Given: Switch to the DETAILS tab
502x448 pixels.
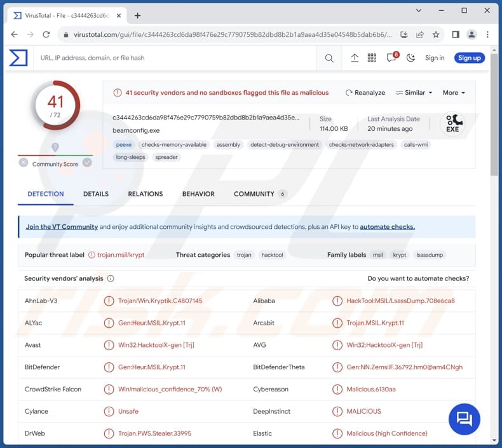Looking at the screenshot, I should (96, 194).
